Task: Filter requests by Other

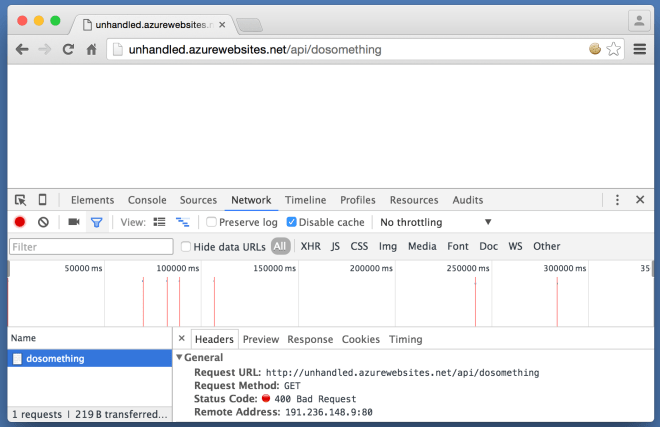Action: [547, 246]
